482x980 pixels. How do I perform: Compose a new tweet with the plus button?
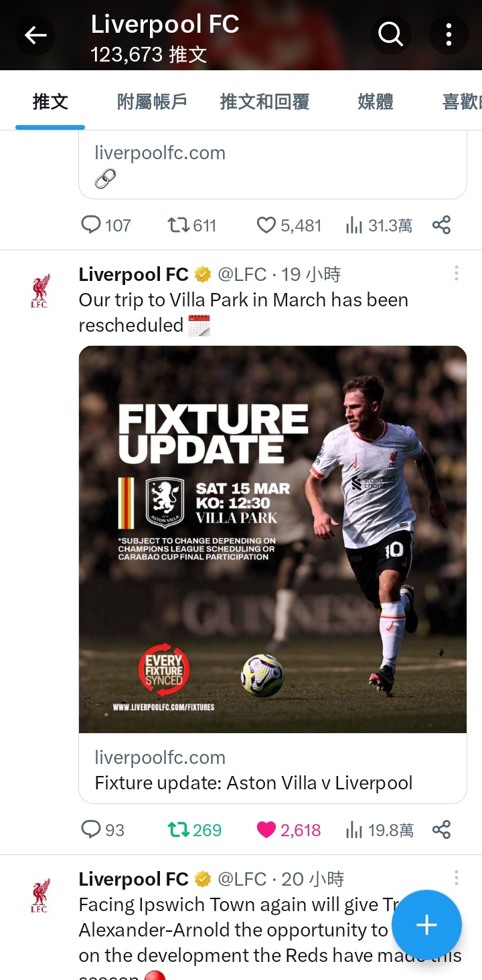(426, 925)
